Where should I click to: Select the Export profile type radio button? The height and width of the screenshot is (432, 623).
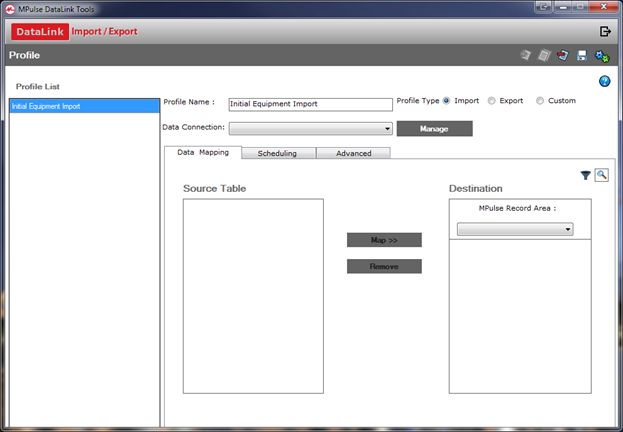click(x=491, y=101)
